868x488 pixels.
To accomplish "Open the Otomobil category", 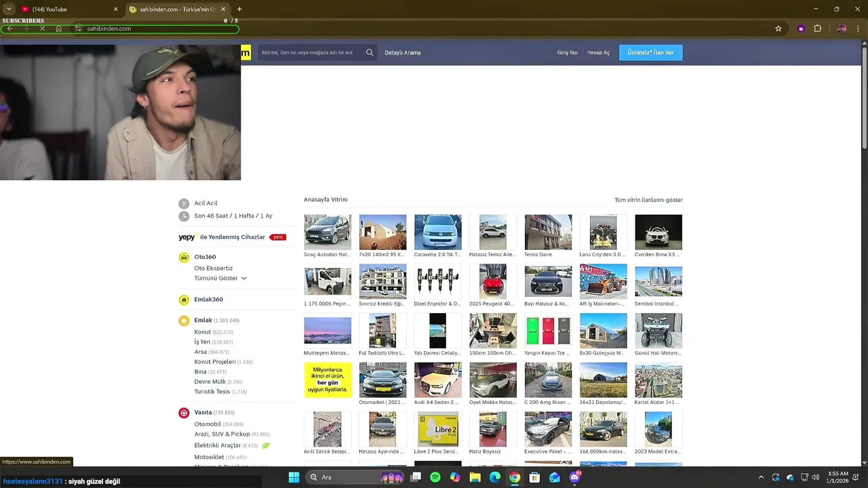I will (x=208, y=424).
